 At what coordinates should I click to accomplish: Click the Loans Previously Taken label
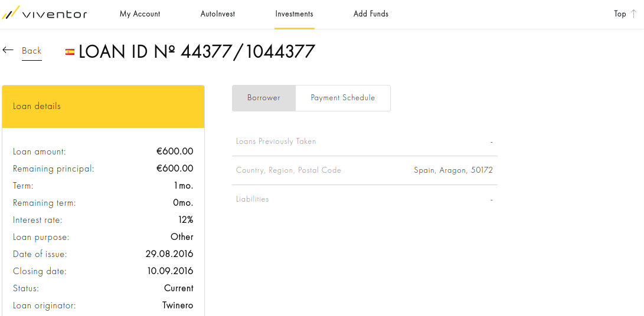276,141
